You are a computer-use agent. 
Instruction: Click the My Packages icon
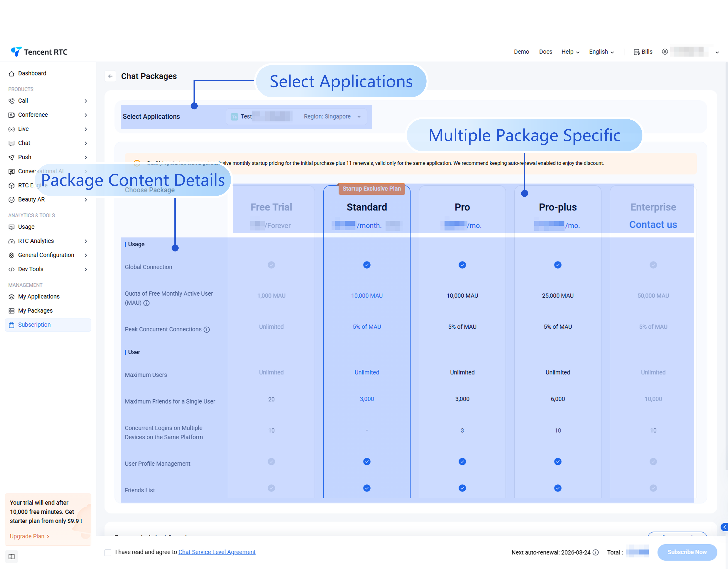[12, 311]
